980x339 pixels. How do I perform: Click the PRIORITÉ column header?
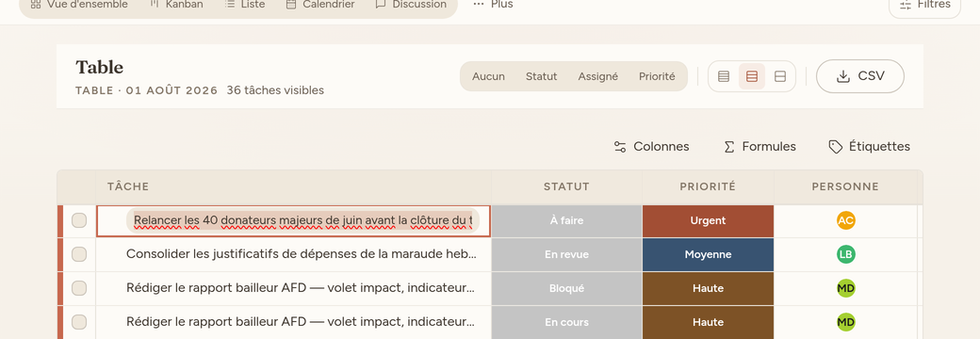pos(708,186)
